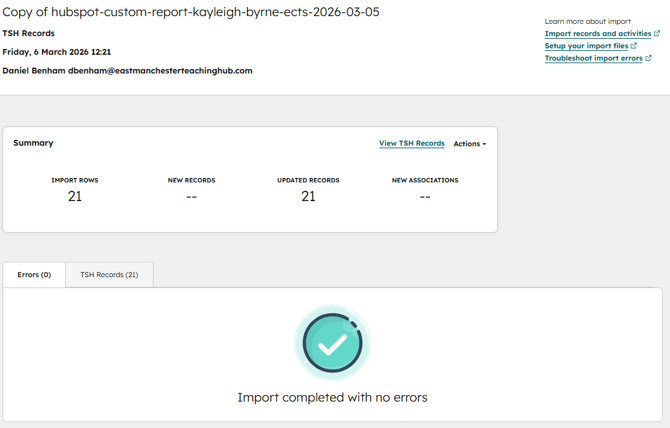Click external-link icon beside Setup your import files
The width and height of the screenshot is (670, 428).
pos(634,46)
